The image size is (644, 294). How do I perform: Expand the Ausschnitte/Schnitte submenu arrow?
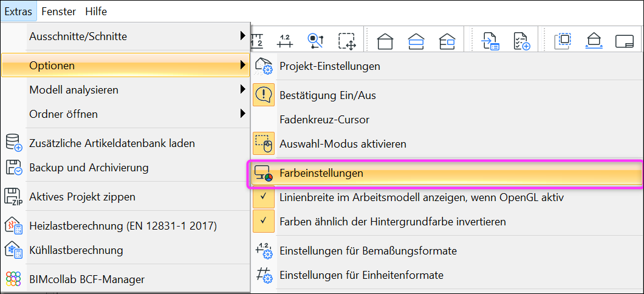pyautogui.click(x=243, y=36)
